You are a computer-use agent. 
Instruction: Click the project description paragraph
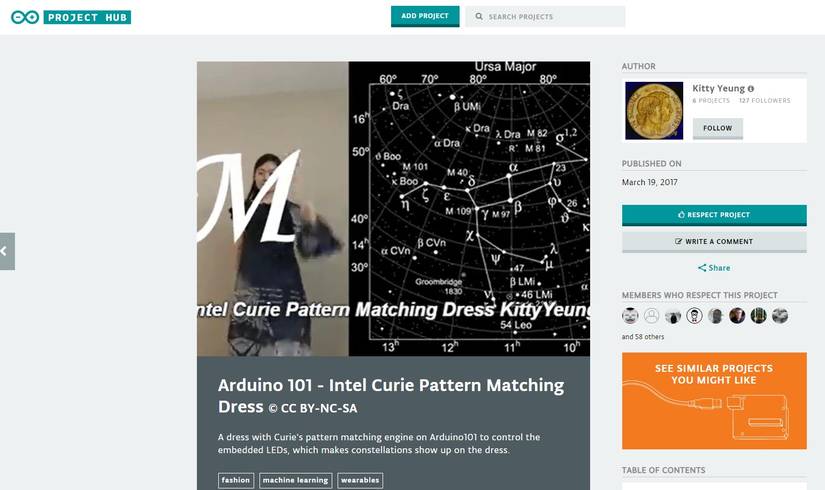[379, 444]
